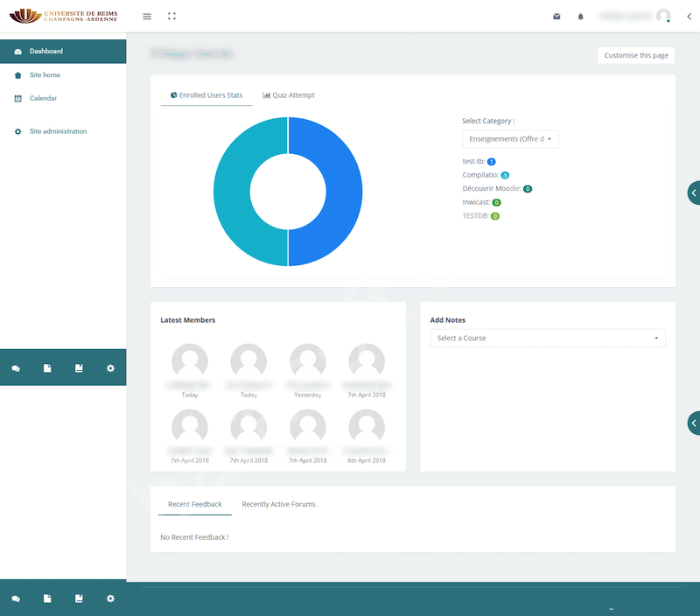Click the Site home house icon
The width and height of the screenshot is (700, 616).
tap(17, 75)
